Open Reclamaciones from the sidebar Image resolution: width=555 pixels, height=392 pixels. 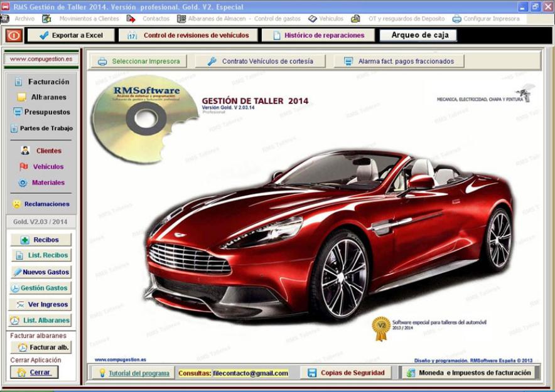point(46,204)
